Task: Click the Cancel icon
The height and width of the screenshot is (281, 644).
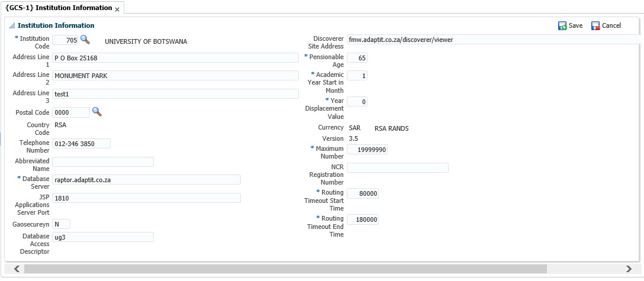Action: click(x=595, y=26)
